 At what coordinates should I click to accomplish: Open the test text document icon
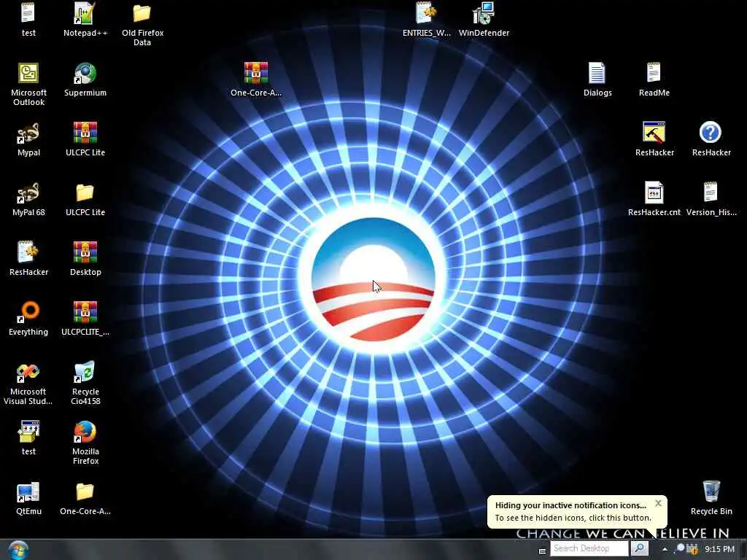28,19
